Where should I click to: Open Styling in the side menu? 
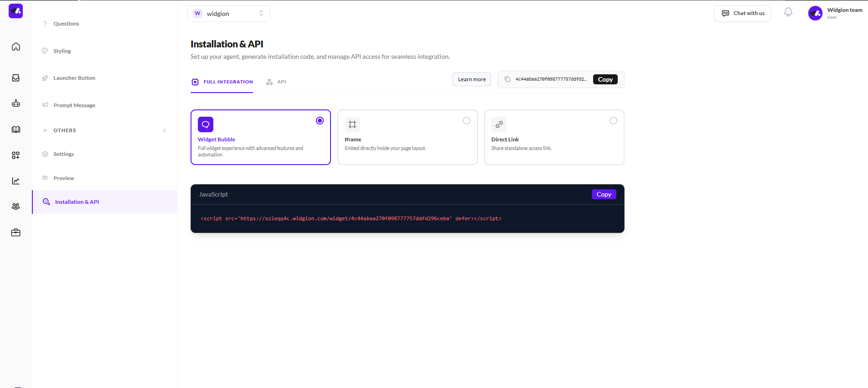coord(62,51)
